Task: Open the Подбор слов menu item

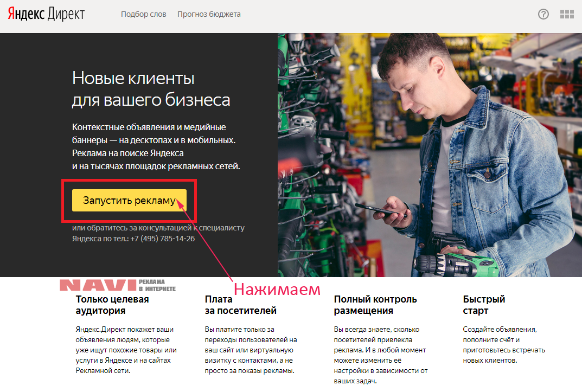Action: (x=144, y=14)
